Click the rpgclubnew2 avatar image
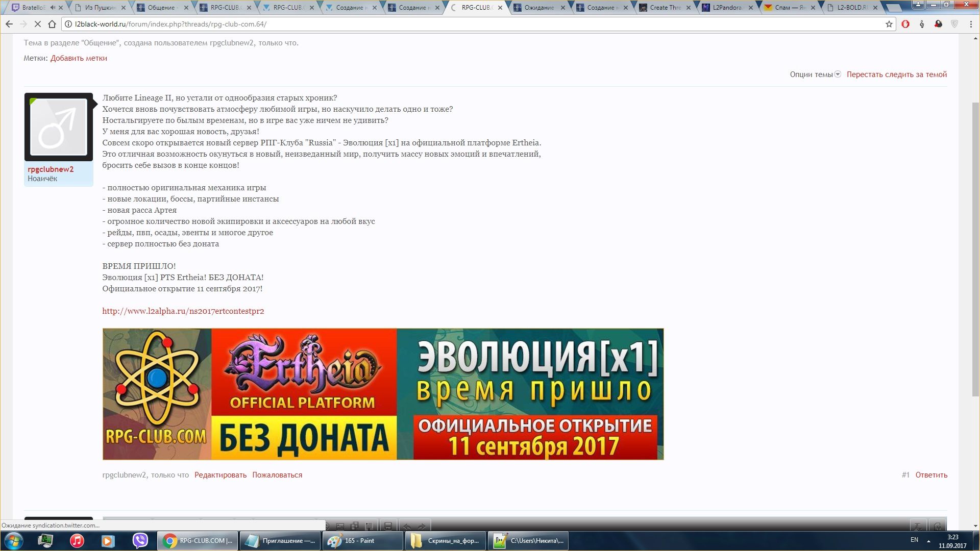This screenshot has height=551, width=980. (59, 127)
